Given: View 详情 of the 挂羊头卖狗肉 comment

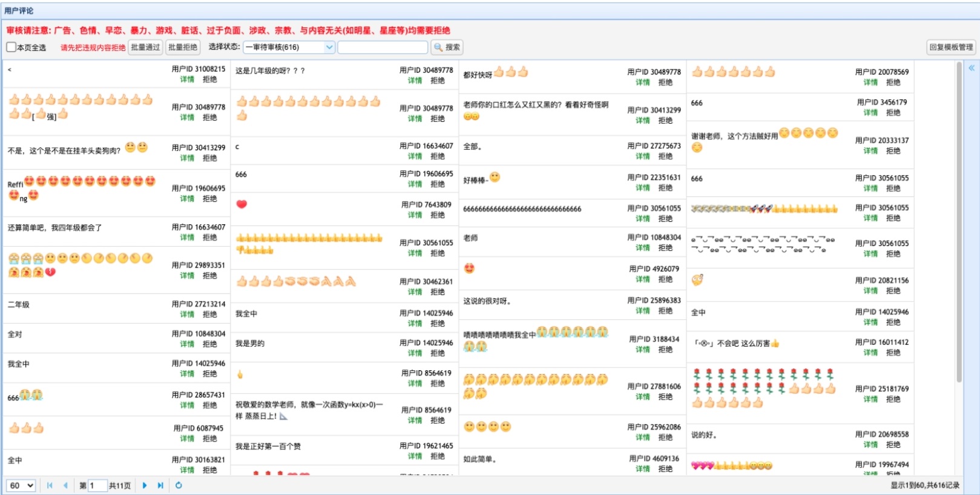Looking at the screenshot, I should point(187,158).
